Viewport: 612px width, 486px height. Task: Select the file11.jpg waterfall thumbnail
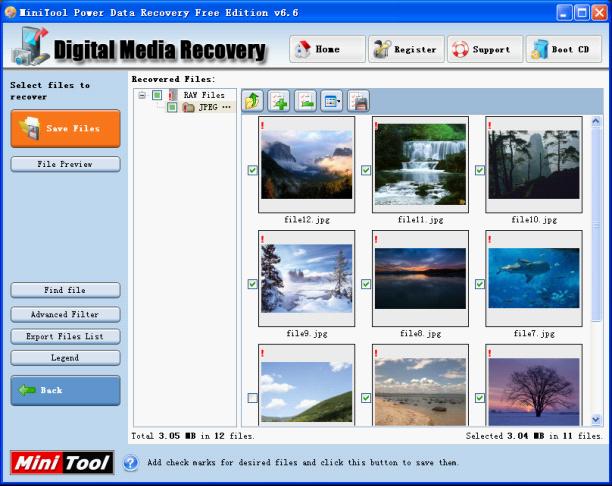coord(420,164)
